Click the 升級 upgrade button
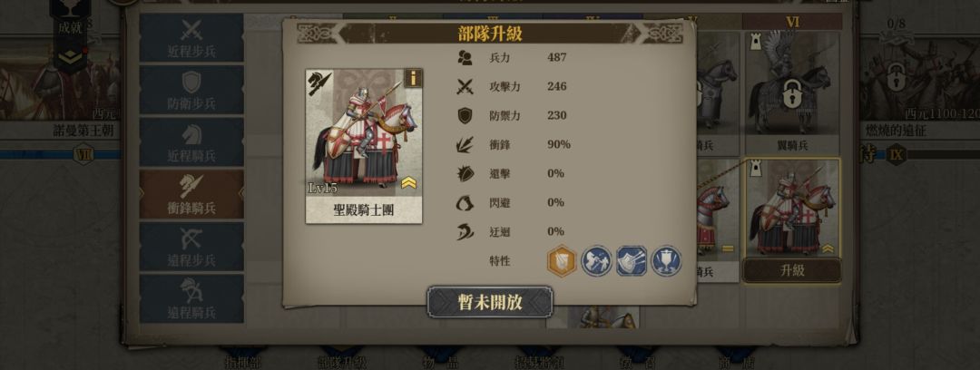Image resolution: width=980 pixels, height=370 pixels. (x=792, y=270)
